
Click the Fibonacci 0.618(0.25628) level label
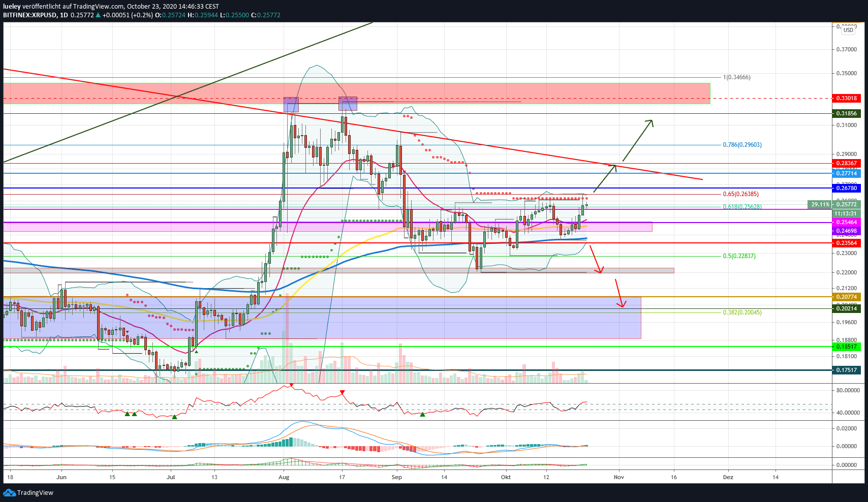[x=742, y=207]
